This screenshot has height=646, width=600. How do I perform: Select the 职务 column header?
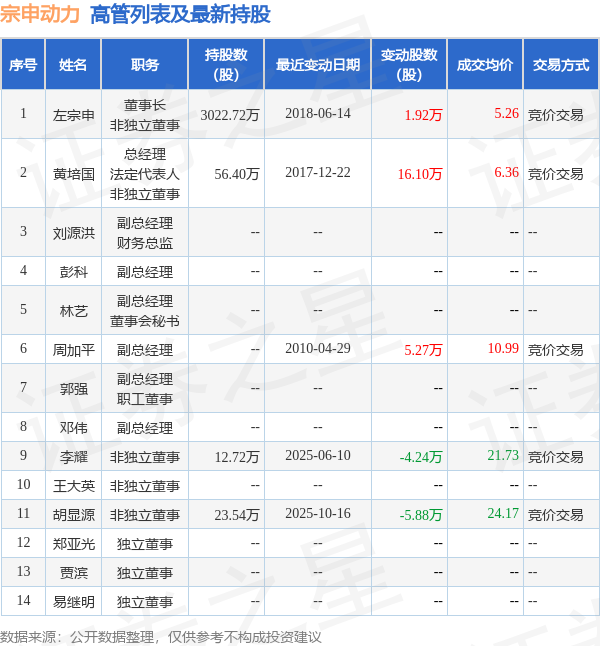pyautogui.click(x=145, y=65)
